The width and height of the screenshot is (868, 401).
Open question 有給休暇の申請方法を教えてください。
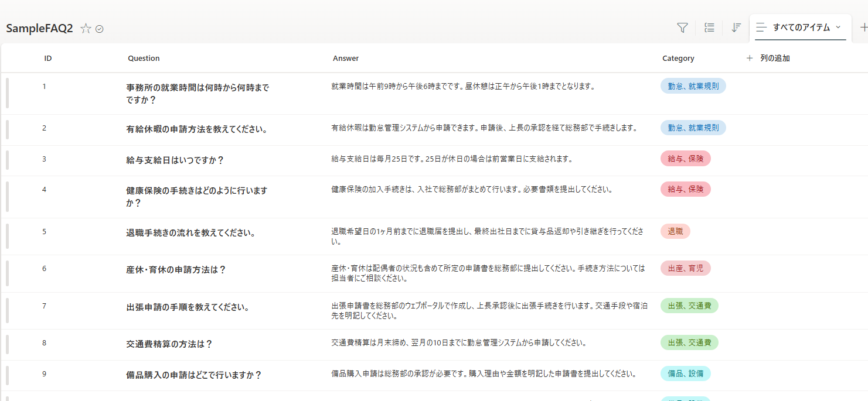click(x=197, y=129)
